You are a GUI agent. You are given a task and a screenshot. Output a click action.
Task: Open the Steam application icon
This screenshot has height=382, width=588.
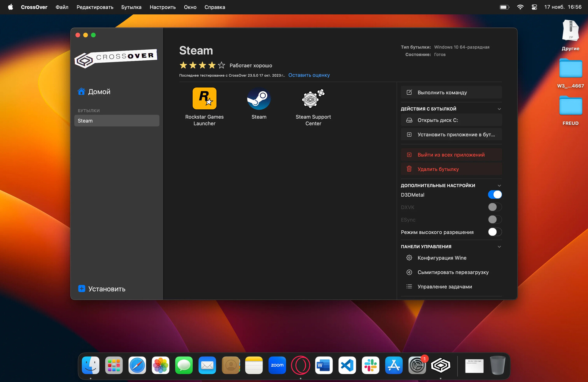tap(259, 99)
